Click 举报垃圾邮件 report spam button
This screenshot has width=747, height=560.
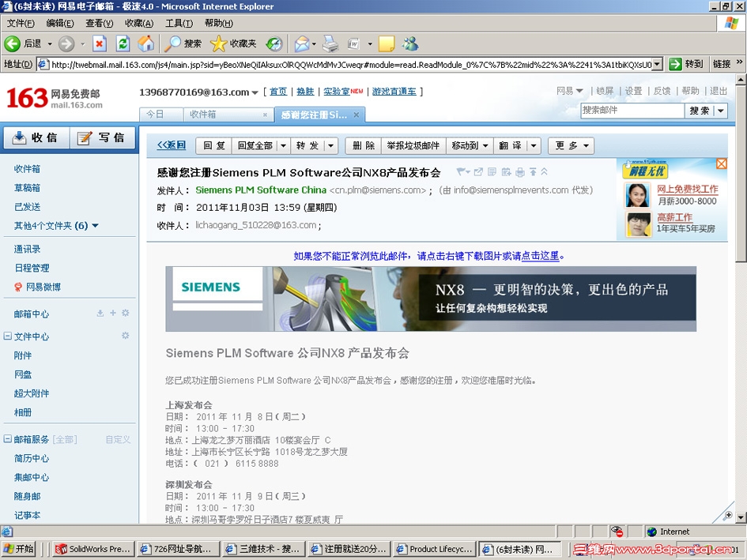click(413, 145)
